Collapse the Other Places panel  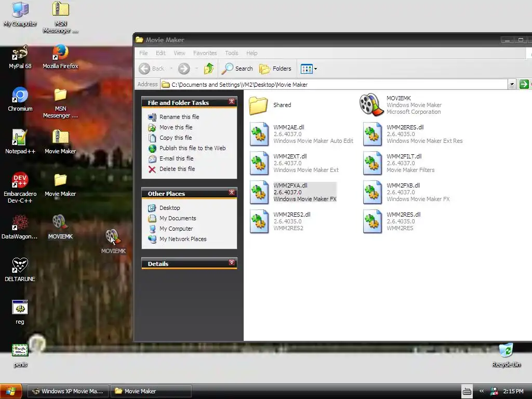coord(232,193)
